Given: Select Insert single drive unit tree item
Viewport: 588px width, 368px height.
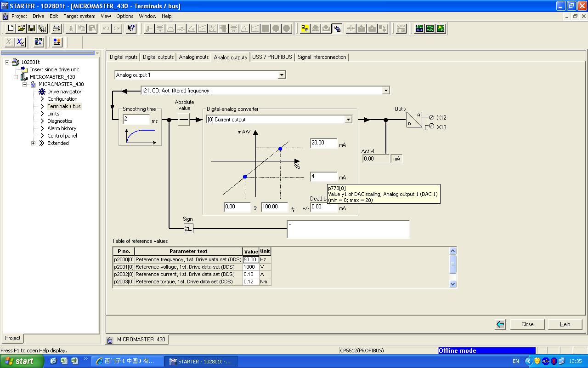Looking at the screenshot, I should click(55, 69).
